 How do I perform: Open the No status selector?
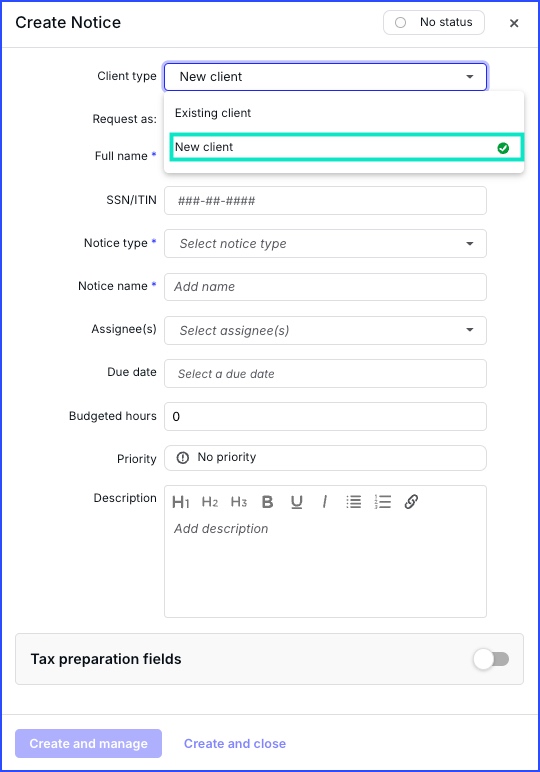[x=434, y=23]
